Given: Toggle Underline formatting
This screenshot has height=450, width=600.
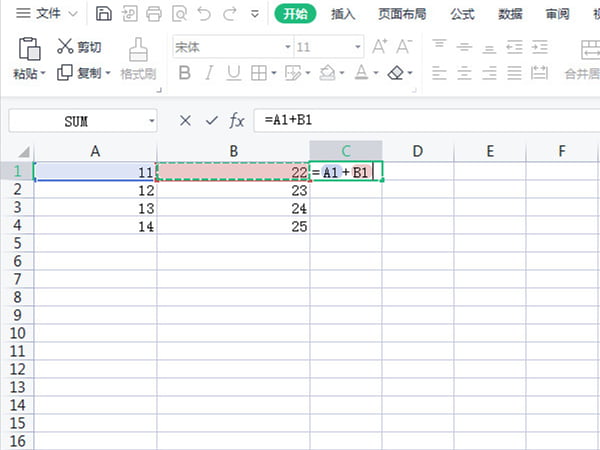Looking at the screenshot, I should pos(232,73).
